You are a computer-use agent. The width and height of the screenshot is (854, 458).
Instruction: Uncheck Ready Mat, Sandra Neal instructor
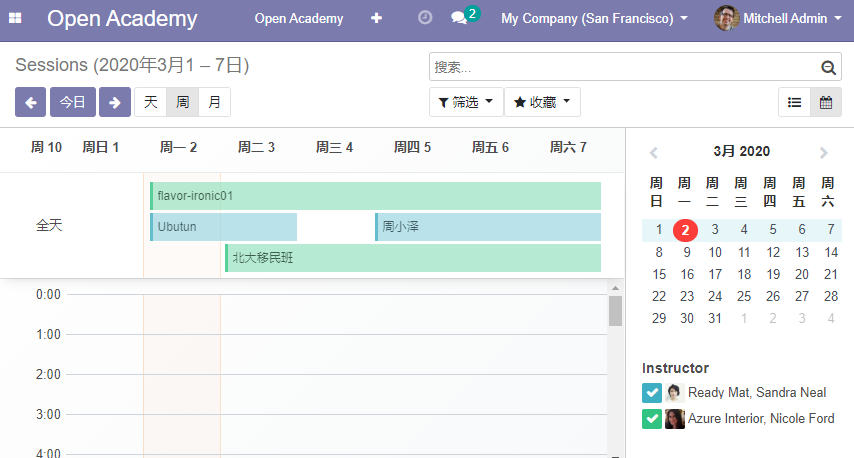652,393
